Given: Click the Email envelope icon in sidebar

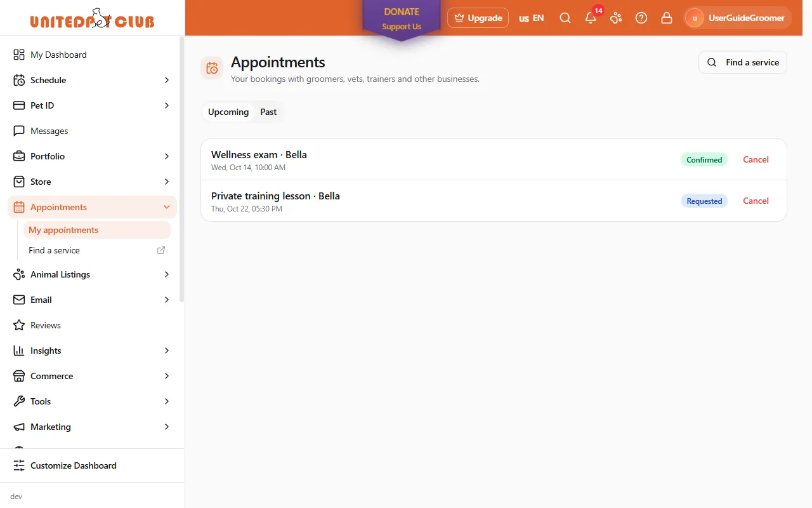Looking at the screenshot, I should (x=19, y=300).
